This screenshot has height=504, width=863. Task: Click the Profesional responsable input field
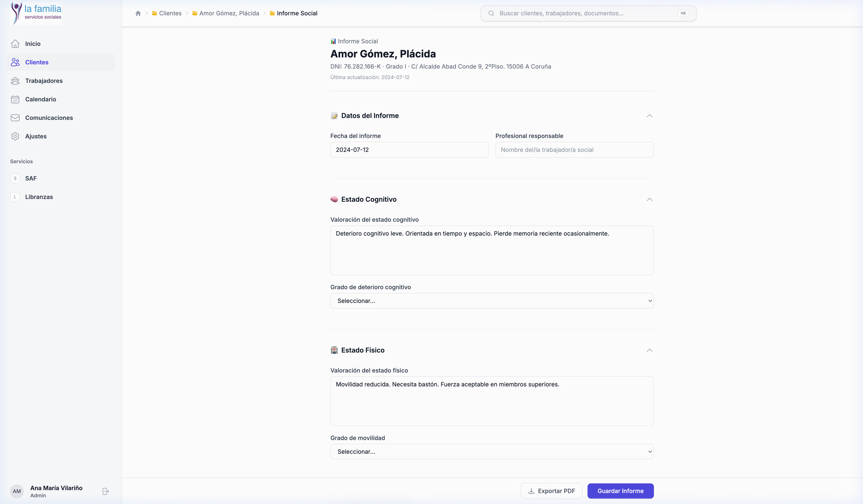574,150
